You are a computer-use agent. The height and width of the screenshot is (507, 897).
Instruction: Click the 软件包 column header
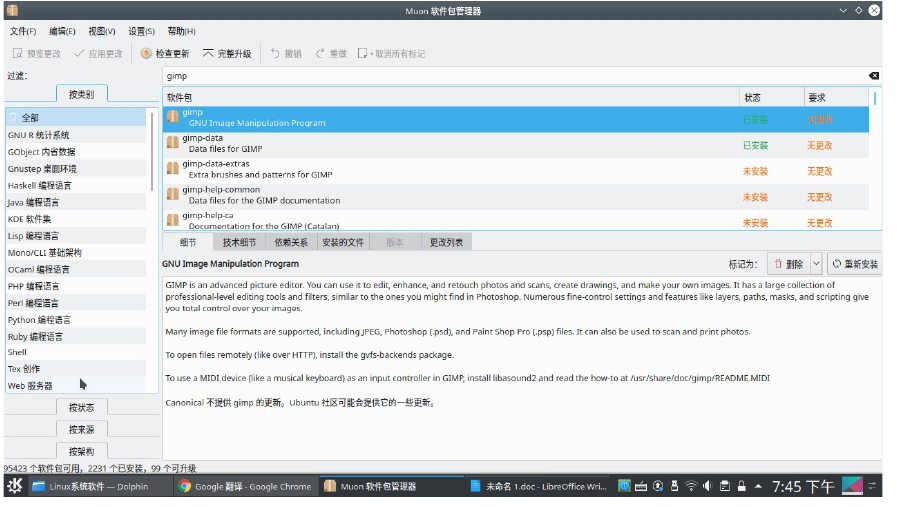coord(451,98)
